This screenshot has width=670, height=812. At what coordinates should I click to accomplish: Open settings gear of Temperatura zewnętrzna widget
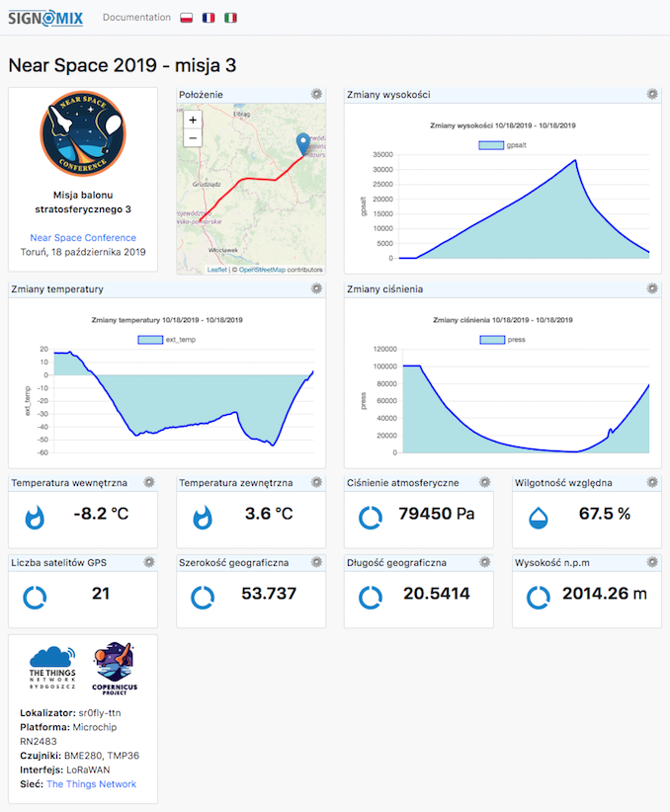coord(316,482)
